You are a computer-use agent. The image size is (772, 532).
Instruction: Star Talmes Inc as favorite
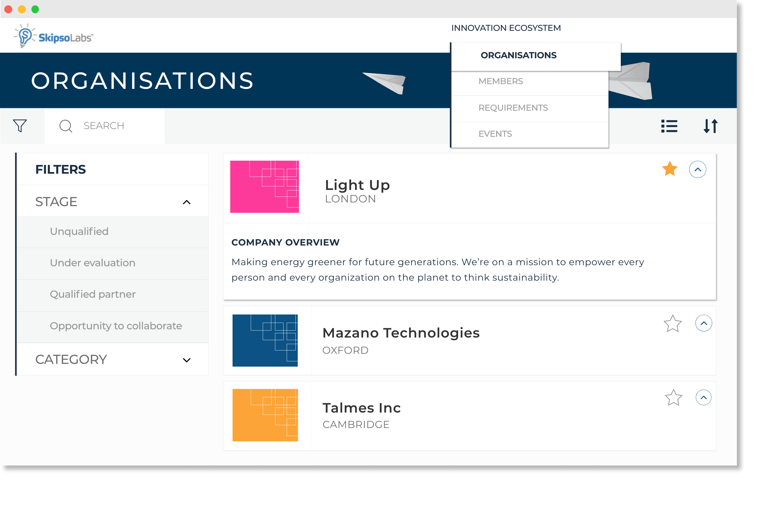[673, 397]
